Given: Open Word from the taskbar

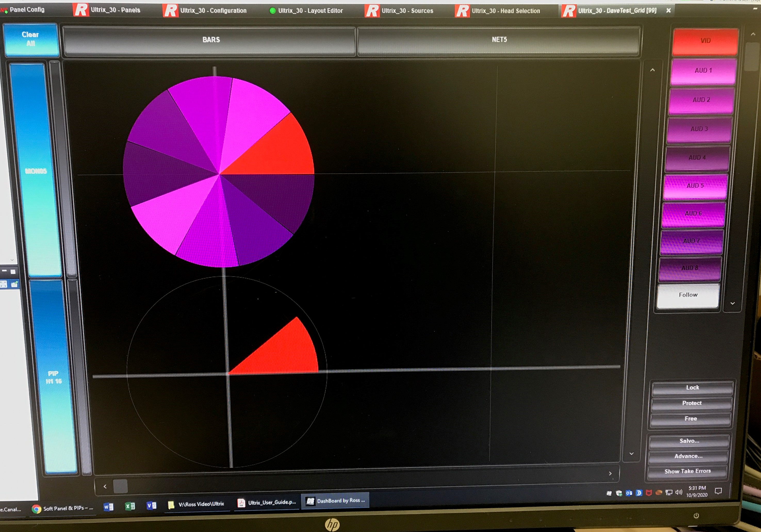Looking at the screenshot, I should point(108,507).
